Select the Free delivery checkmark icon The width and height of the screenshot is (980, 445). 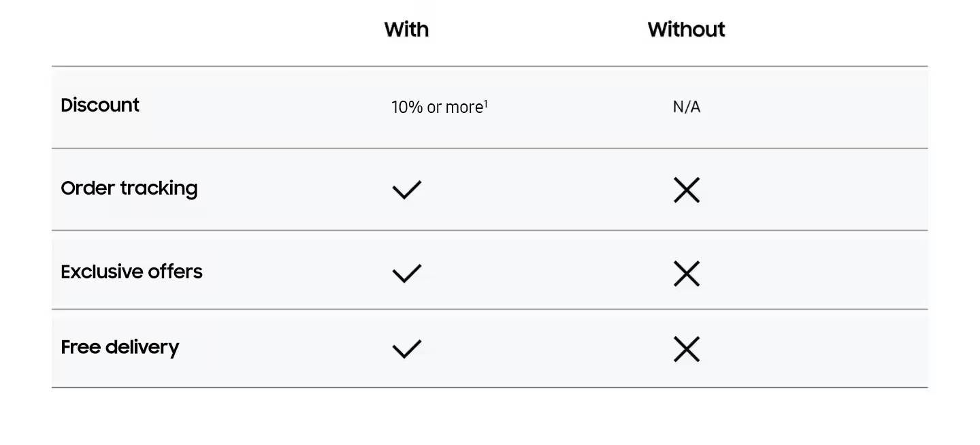pos(407,349)
